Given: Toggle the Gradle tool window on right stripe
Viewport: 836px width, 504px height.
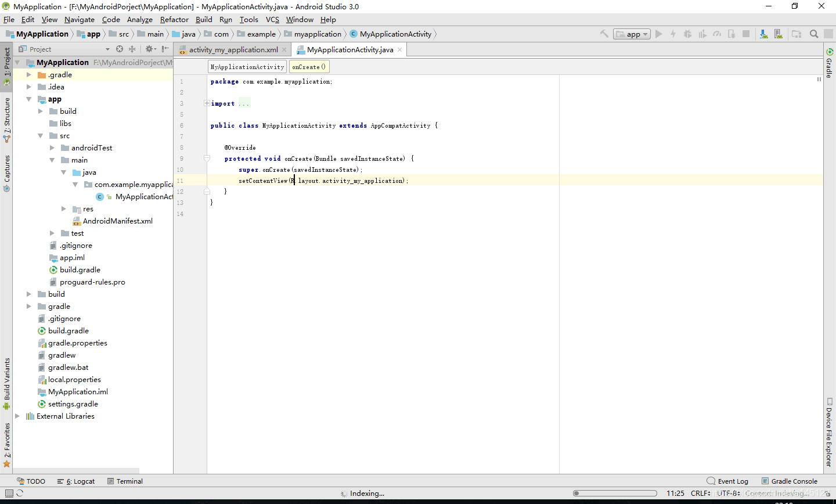Looking at the screenshot, I should click(x=830, y=63).
